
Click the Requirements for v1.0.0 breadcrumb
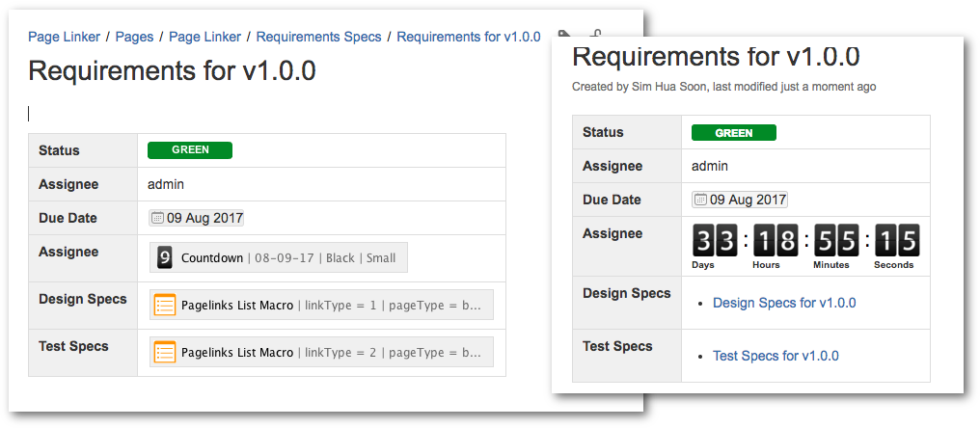[x=468, y=37]
